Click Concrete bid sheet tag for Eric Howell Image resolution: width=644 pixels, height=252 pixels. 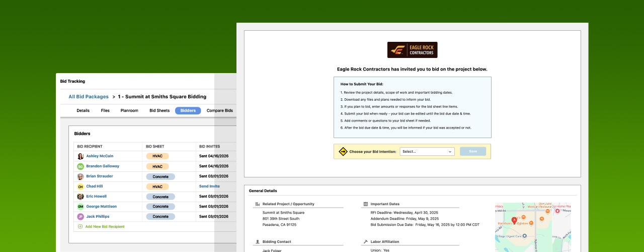coord(160,197)
